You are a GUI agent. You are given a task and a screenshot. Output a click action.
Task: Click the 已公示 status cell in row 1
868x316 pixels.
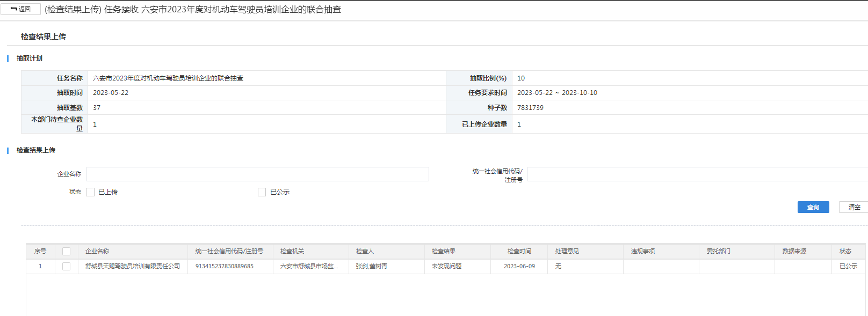click(x=848, y=266)
